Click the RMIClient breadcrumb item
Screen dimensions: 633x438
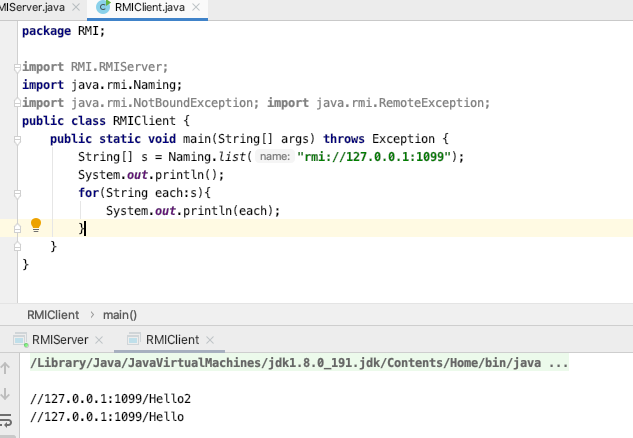coord(53,315)
